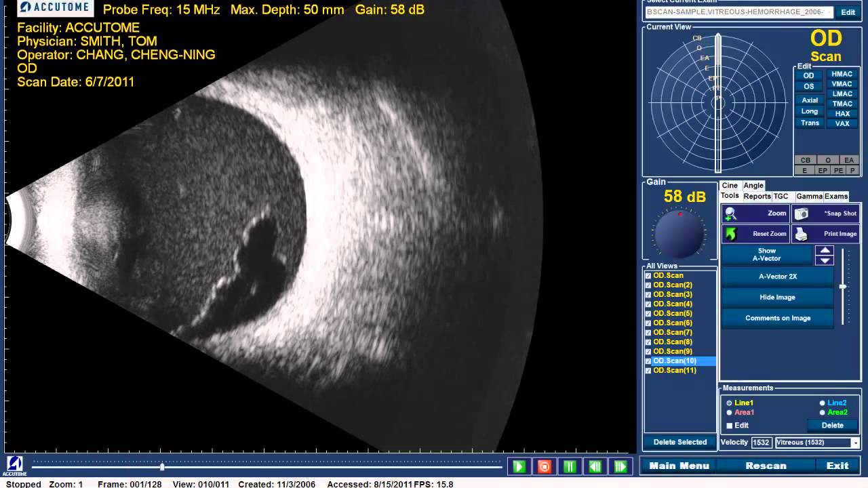Select the Area1 radio button
This screenshot has height=488, width=868.
(x=729, y=413)
